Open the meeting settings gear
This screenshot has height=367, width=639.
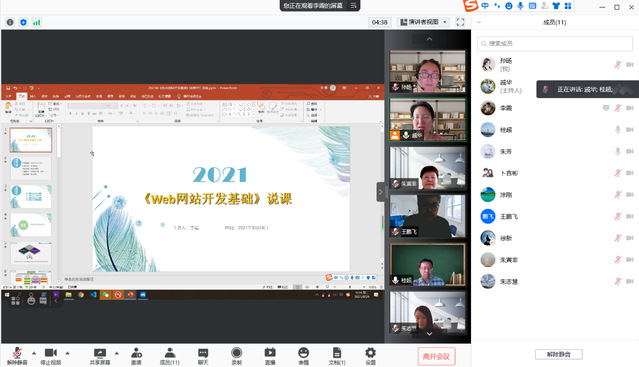click(x=370, y=356)
